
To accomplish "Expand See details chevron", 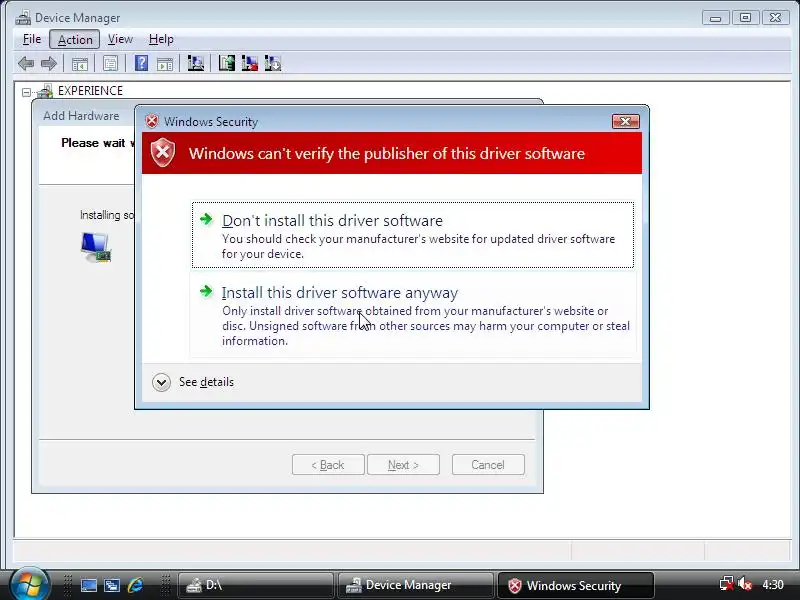I will 161,382.
